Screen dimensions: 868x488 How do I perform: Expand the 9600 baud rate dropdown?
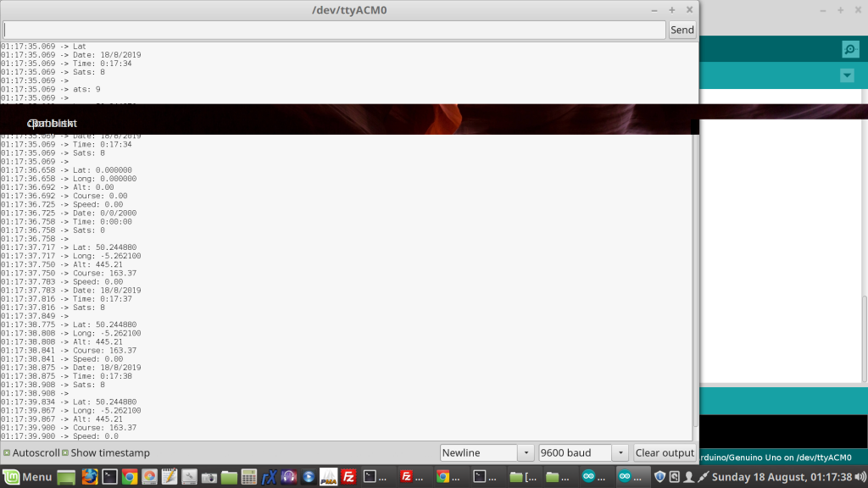(x=583, y=453)
